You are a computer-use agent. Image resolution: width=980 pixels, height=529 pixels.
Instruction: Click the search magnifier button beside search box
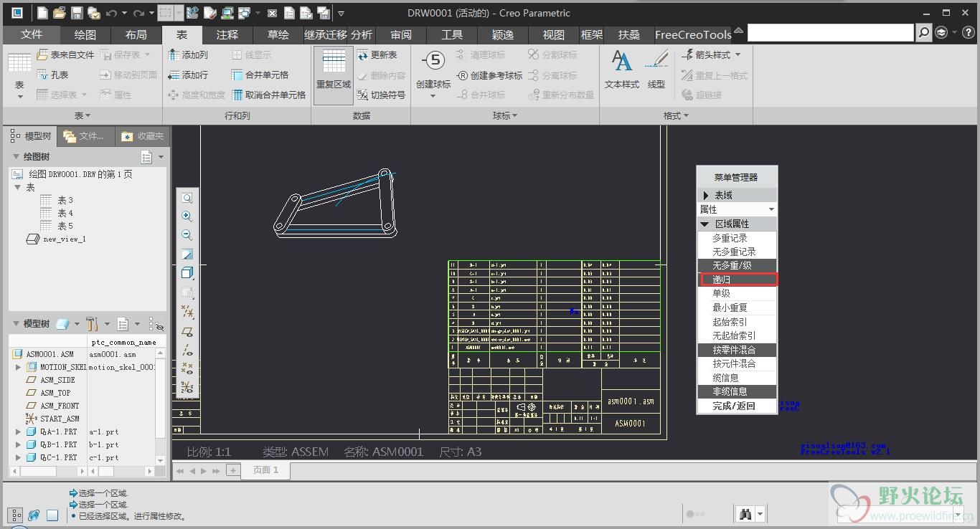coord(924,32)
